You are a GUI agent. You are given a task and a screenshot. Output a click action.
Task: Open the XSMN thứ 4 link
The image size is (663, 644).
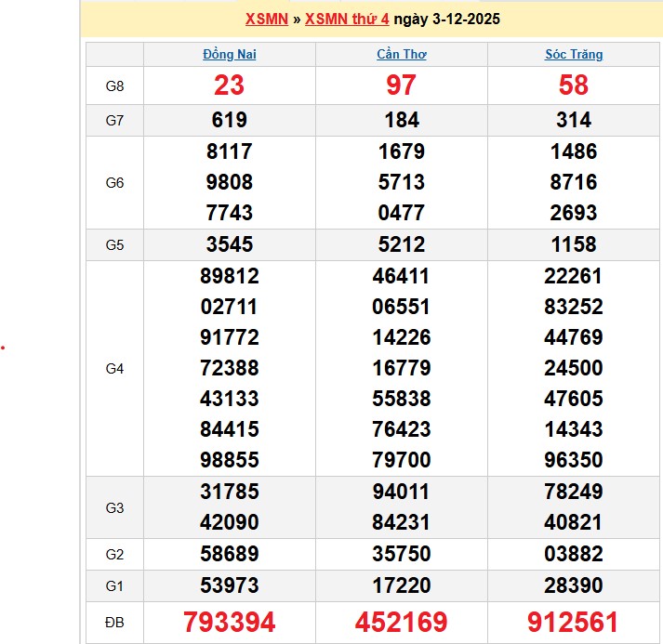[x=347, y=20]
